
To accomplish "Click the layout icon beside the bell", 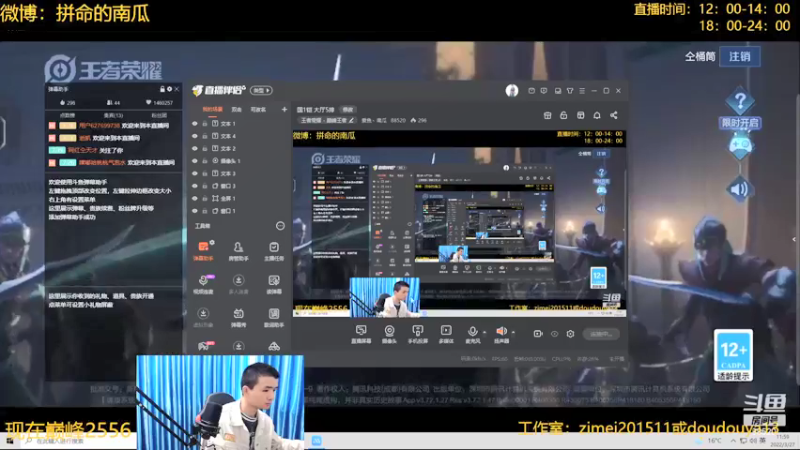I will tap(581, 115).
